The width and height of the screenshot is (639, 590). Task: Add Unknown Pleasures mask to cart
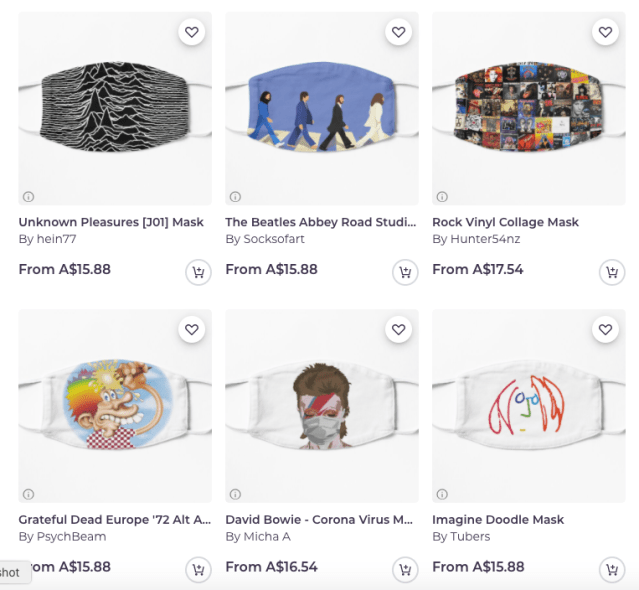coord(198,272)
